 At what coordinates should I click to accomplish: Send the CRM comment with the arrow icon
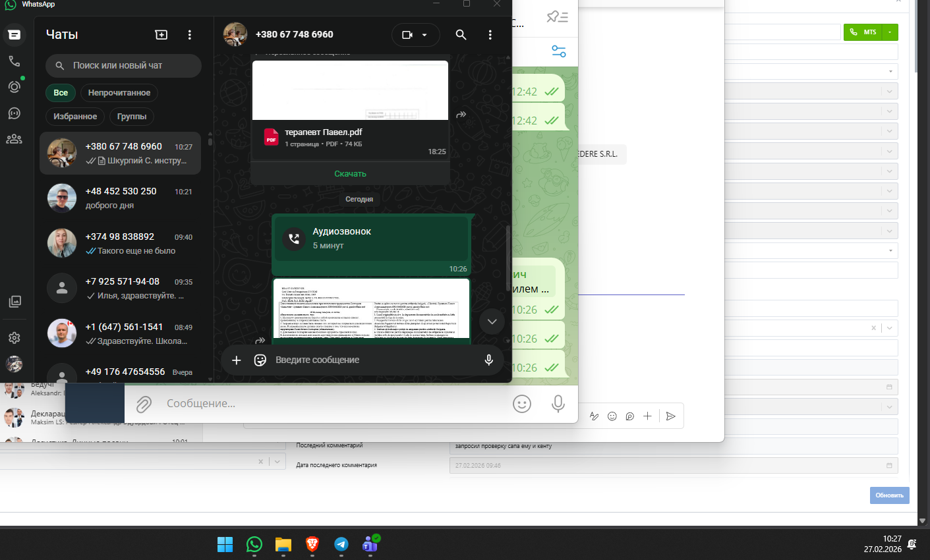(x=671, y=416)
